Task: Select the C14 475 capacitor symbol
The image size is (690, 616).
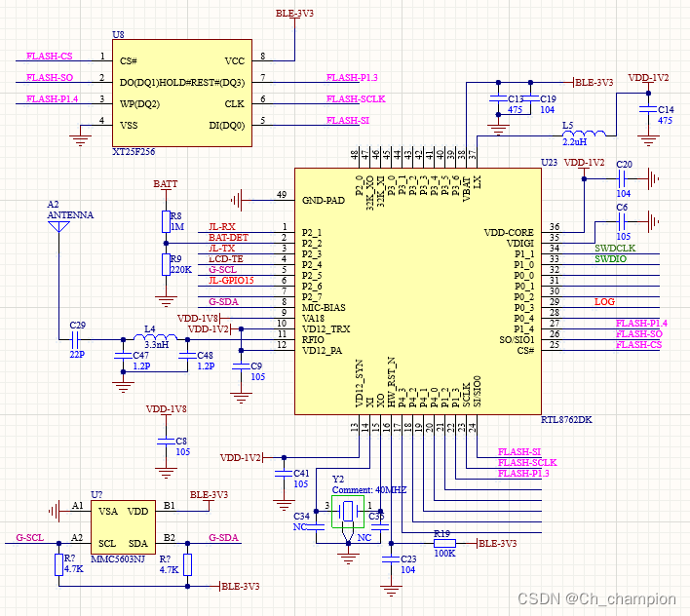Action: (648, 109)
